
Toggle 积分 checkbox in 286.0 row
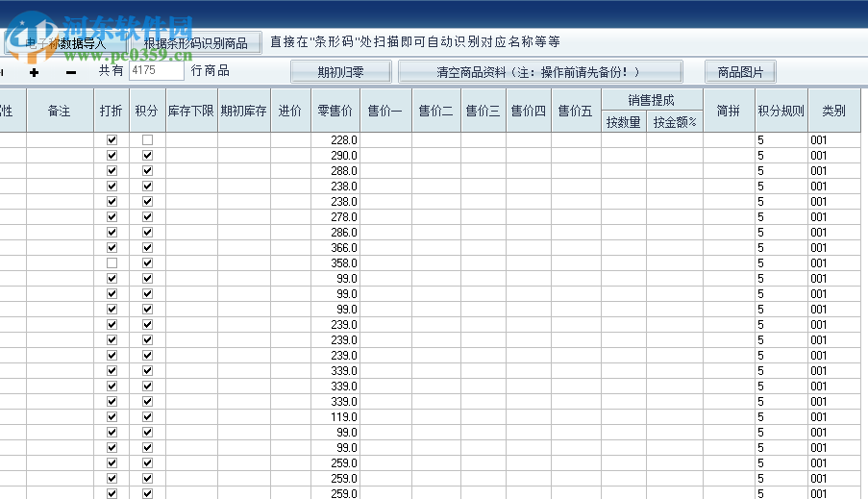147,232
